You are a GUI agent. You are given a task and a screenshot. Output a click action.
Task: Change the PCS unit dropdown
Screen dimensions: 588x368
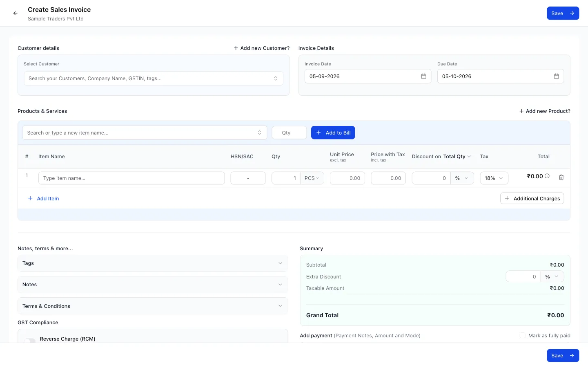(x=312, y=178)
